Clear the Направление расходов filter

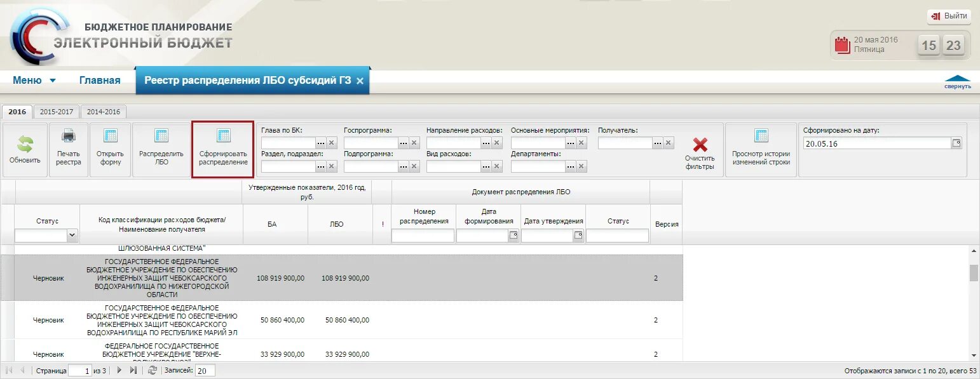(x=496, y=143)
